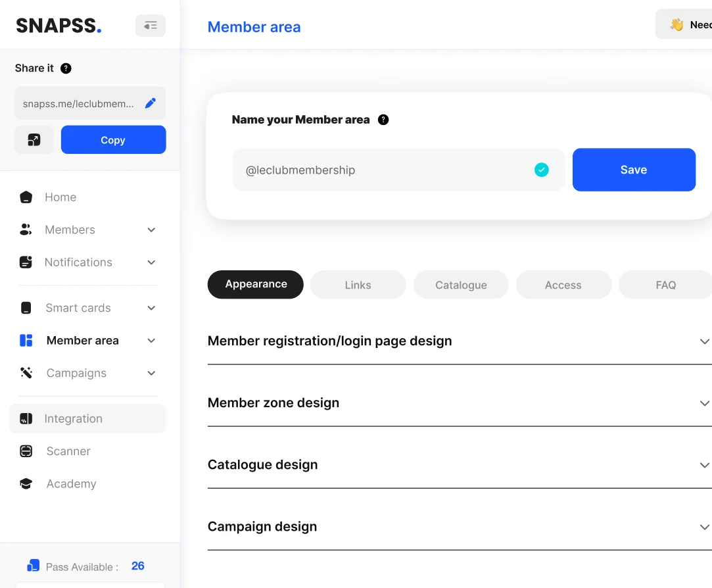Switch to the Links tab
The image size is (712, 588).
[358, 285]
